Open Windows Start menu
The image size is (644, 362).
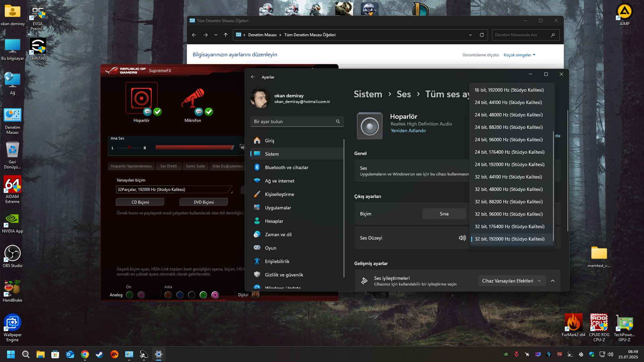(11, 354)
